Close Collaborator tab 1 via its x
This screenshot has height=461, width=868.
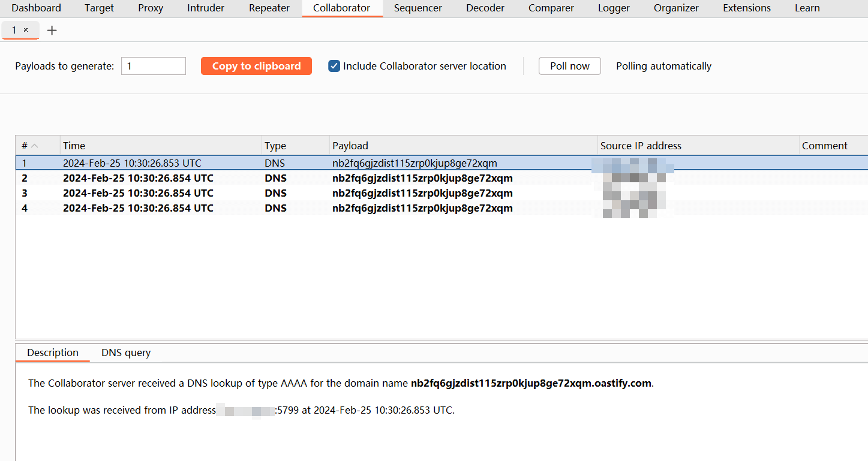pos(26,30)
